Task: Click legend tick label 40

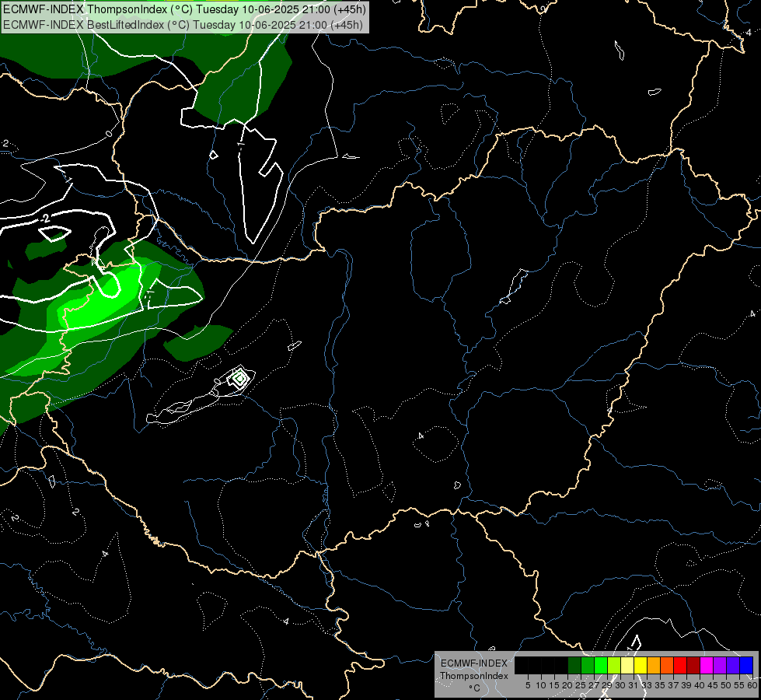Action: pyautogui.click(x=700, y=685)
